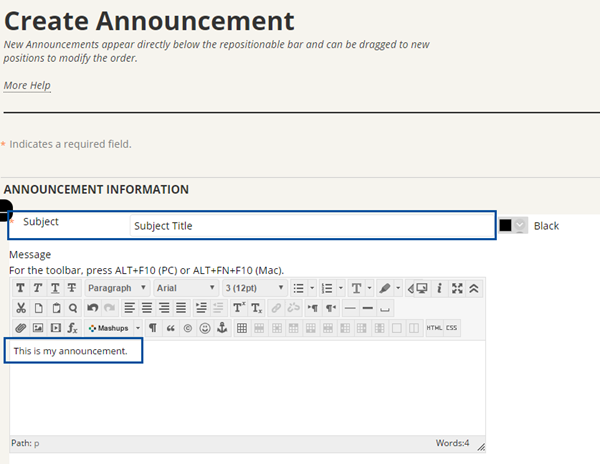Open the Black subject color swatch
600x464 pixels.
click(x=514, y=226)
